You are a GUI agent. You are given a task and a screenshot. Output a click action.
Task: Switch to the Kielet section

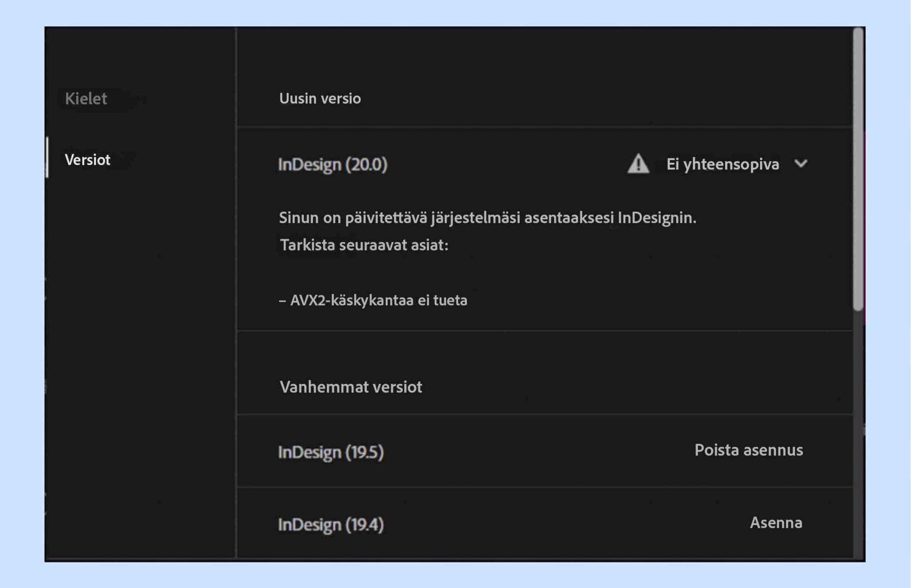coord(86,99)
